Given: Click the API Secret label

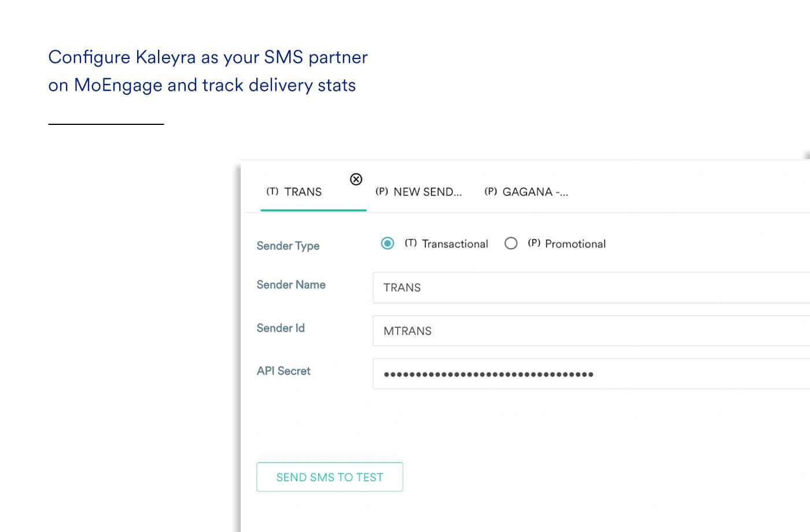Looking at the screenshot, I should pos(283,371).
